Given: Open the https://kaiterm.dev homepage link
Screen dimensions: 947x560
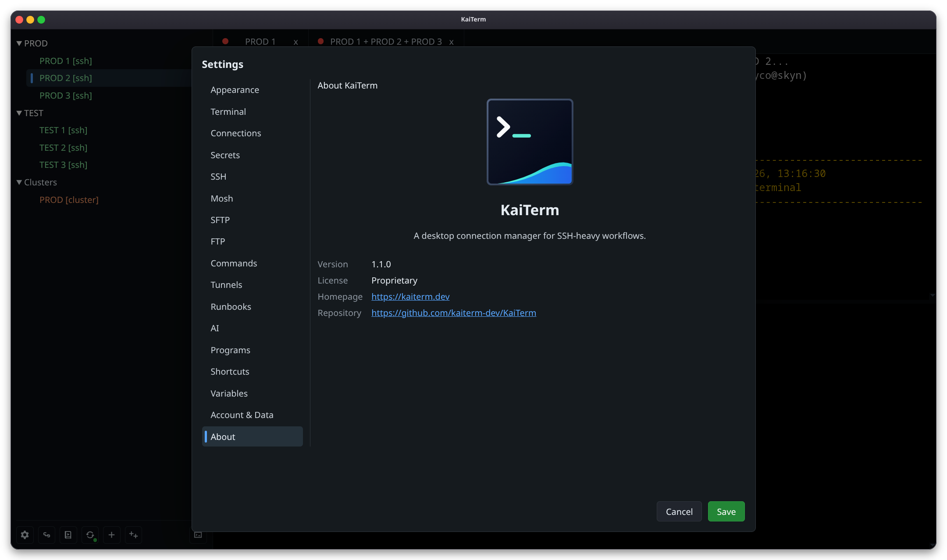Looking at the screenshot, I should [x=410, y=297].
